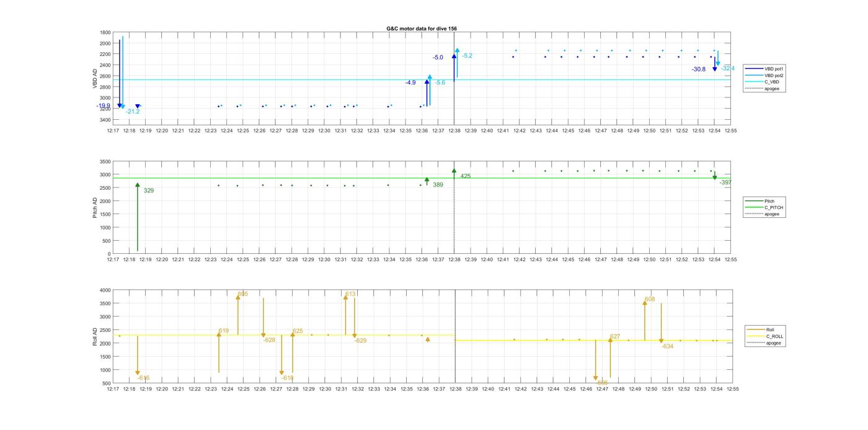Click the '2600' tick on VBD axis
868x430 pixels.
click(x=105, y=76)
